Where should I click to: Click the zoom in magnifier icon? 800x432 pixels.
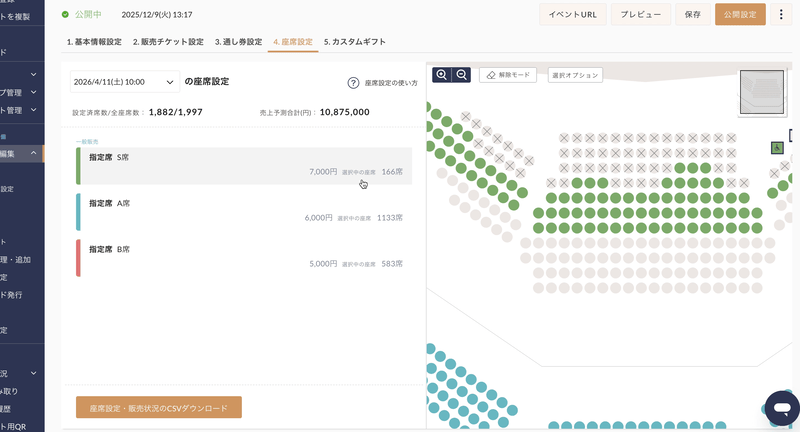click(442, 75)
